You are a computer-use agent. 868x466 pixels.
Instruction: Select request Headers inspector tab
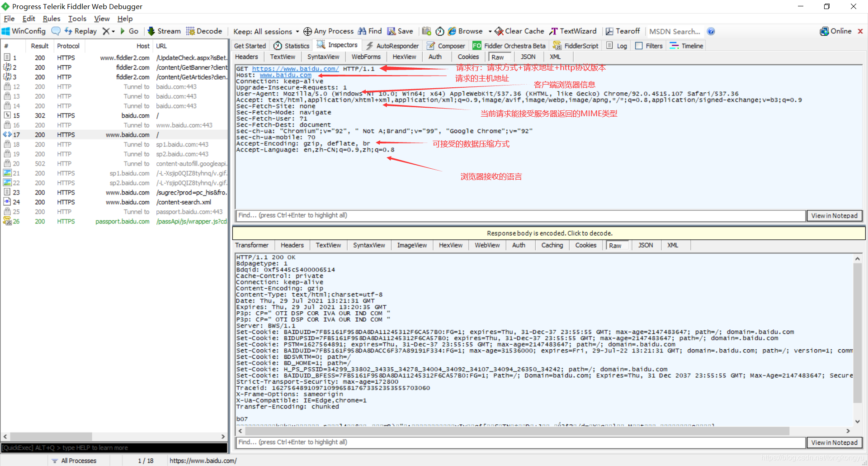click(x=246, y=57)
